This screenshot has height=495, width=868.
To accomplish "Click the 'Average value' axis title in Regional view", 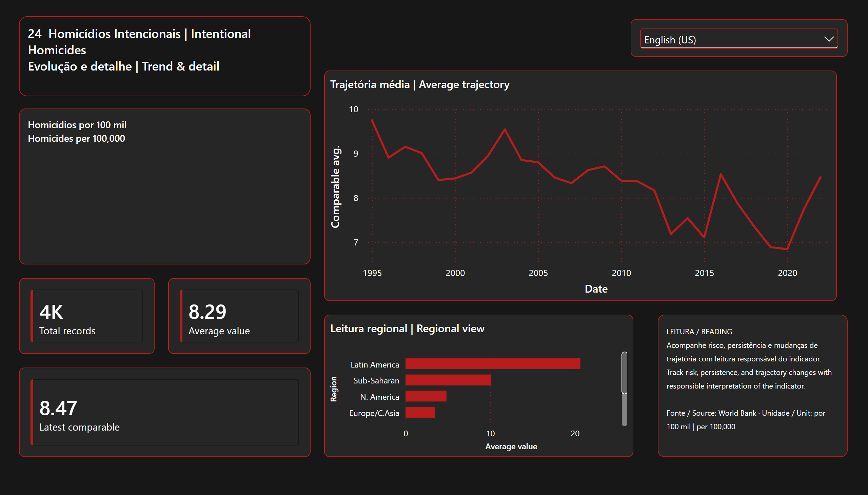I will (511, 447).
